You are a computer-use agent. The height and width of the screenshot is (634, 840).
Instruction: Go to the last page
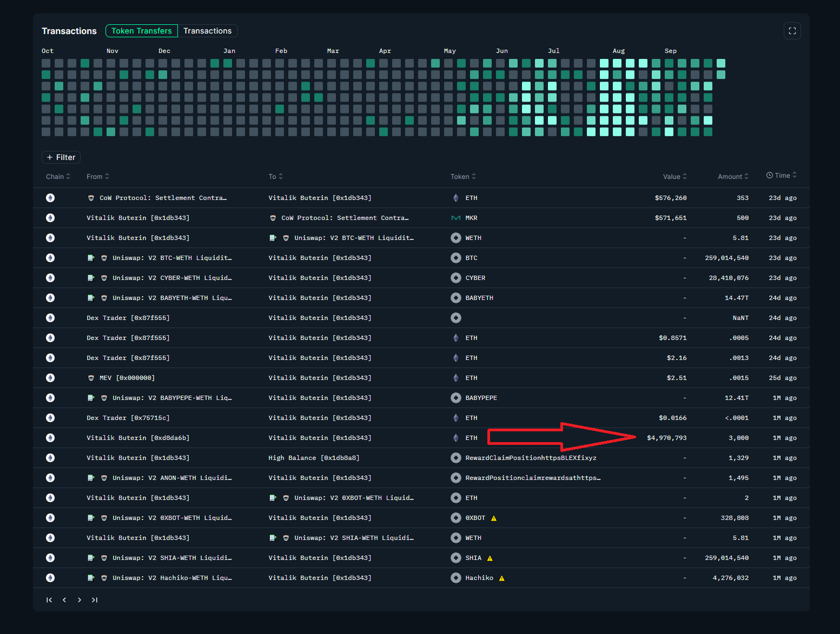[95, 600]
